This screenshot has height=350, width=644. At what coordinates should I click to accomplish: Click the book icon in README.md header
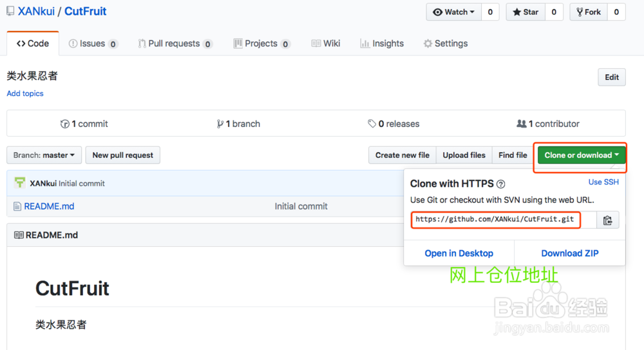point(19,235)
